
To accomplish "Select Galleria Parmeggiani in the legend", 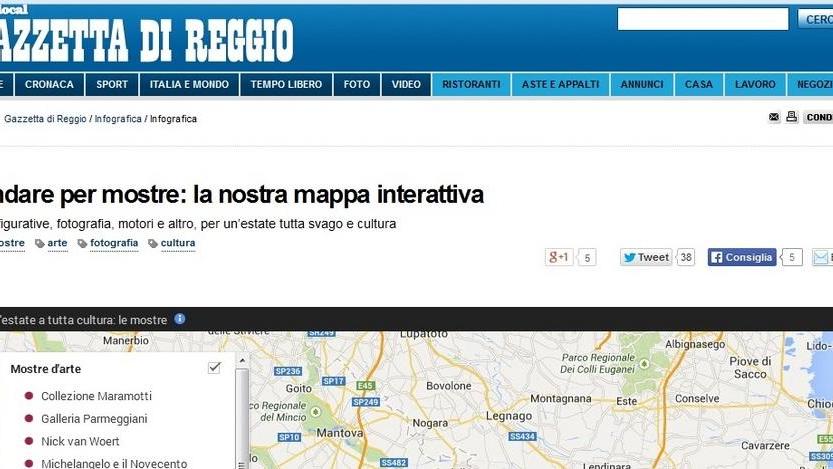I will coord(94,419).
